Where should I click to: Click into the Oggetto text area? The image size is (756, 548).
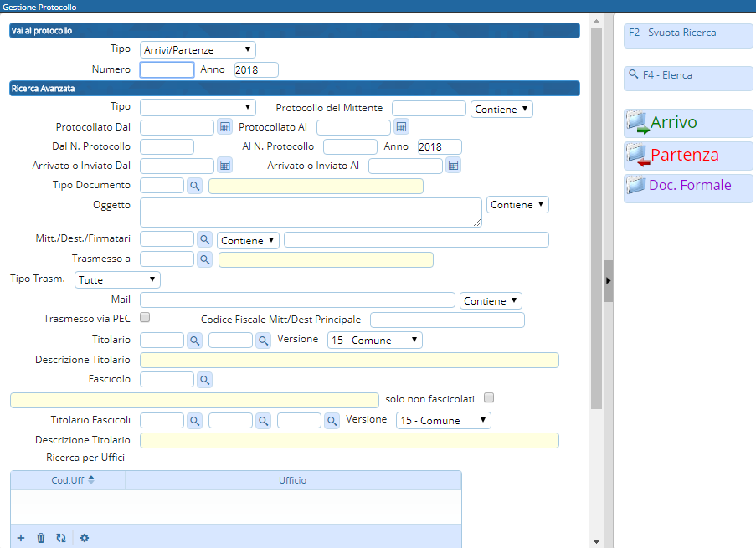click(310, 213)
